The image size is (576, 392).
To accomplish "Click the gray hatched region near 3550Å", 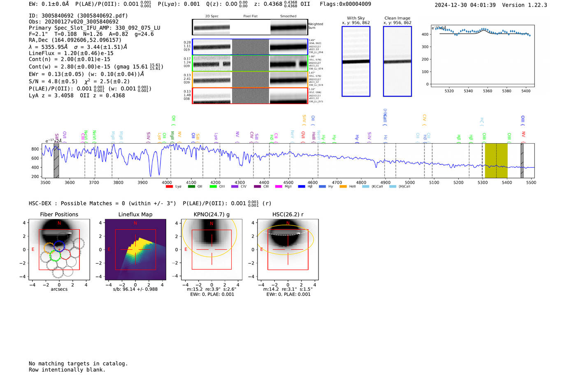I will click(x=56, y=161).
